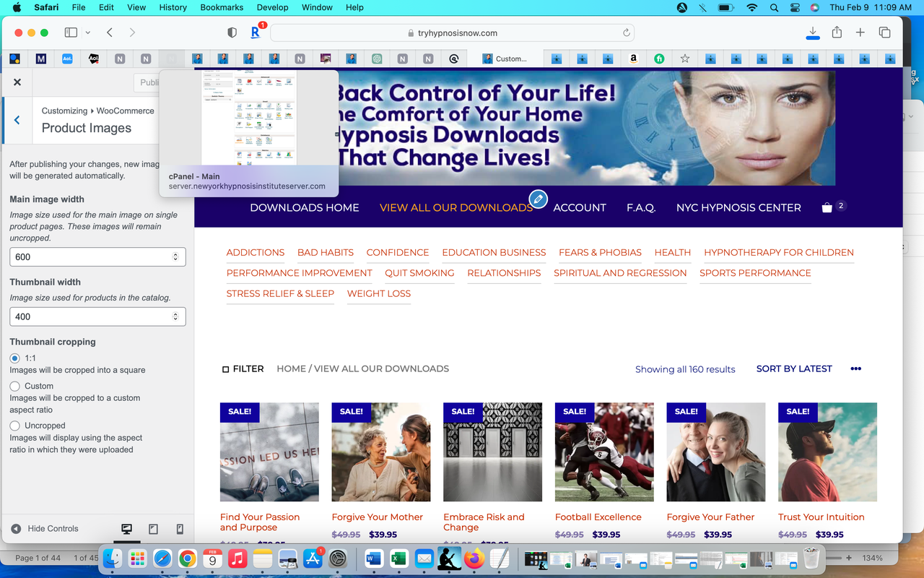
Task: Open Safari Bookmarks menu
Action: pos(222,7)
